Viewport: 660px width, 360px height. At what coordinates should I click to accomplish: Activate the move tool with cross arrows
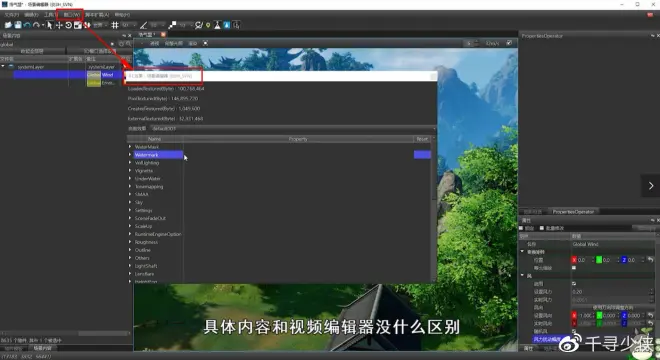pyautogui.click(x=59, y=25)
